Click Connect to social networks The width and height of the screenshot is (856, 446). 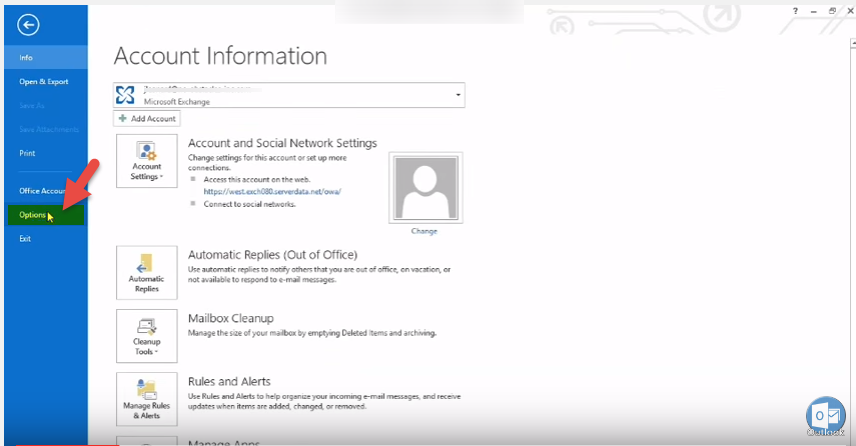coord(249,204)
